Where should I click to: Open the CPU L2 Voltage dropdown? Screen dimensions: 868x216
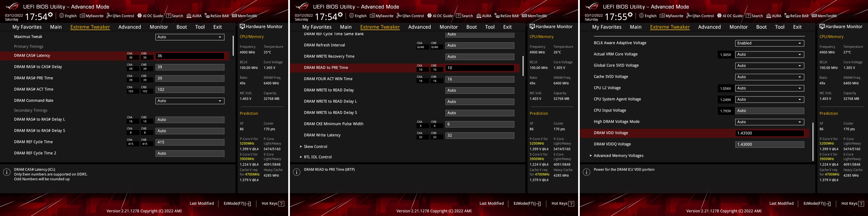click(769, 88)
